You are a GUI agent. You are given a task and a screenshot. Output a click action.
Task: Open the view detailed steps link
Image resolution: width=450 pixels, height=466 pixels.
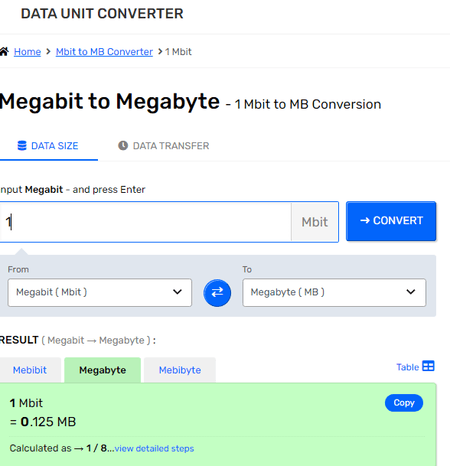154,448
